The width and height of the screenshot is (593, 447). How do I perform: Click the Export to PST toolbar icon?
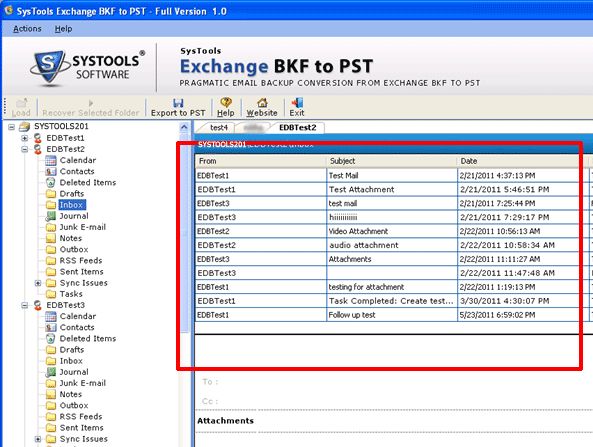coord(178,103)
